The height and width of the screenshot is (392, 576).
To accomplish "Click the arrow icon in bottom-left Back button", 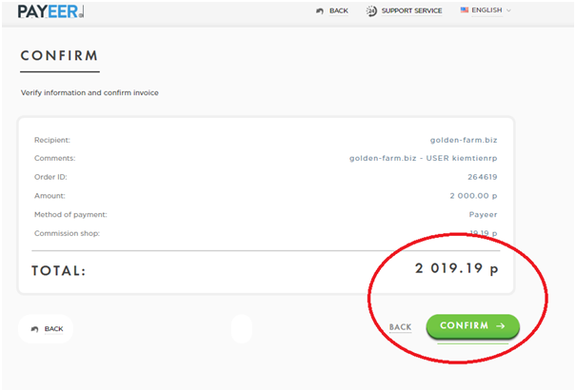I will [35, 329].
